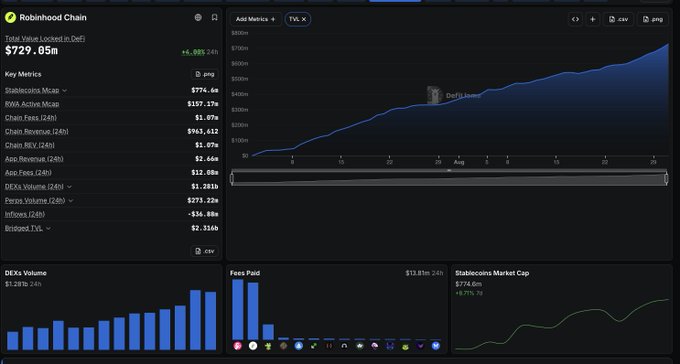This screenshot has height=364, width=680.
Task: Expand Perps Volume (24h) chevron
Action: pos(71,201)
